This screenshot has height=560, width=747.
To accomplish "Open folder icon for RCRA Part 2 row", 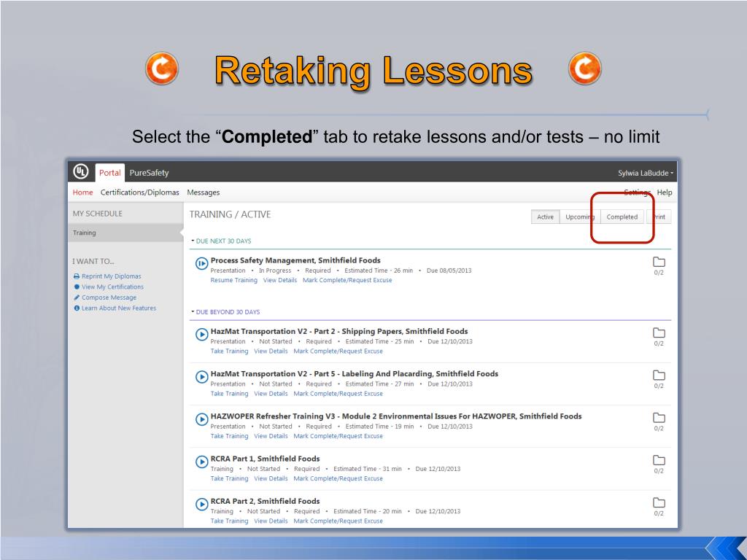I will [x=659, y=502].
